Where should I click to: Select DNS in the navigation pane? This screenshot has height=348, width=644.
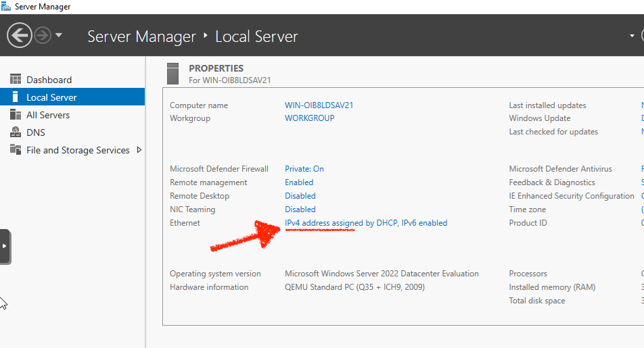(36, 132)
